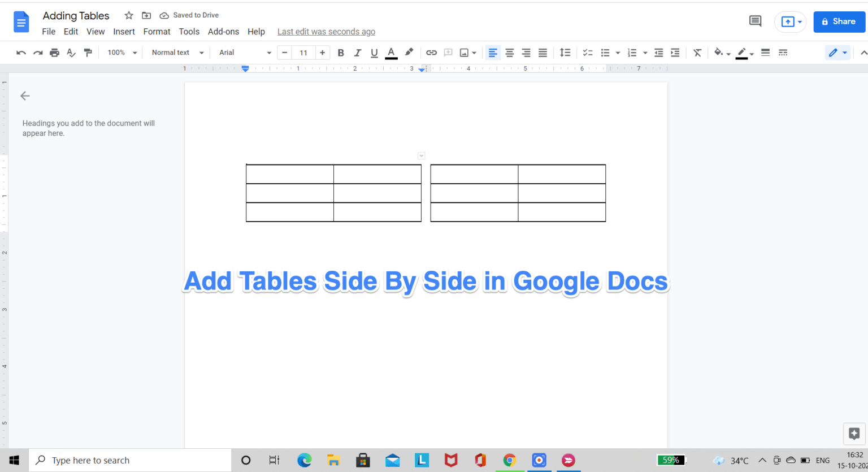The width and height of the screenshot is (868, 472).
Task: Insert a link using the link icon
Action: [431, 52]
